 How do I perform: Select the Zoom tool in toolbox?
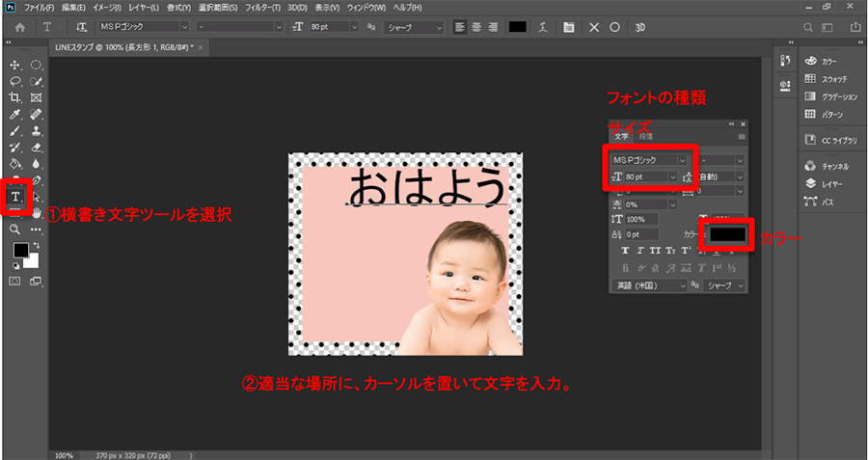15,230
